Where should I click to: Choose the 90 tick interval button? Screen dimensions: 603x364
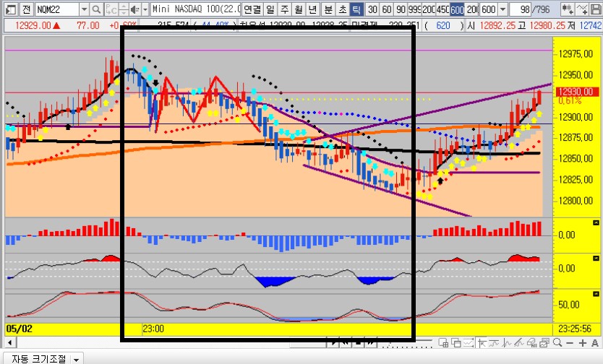coord(401,9)
